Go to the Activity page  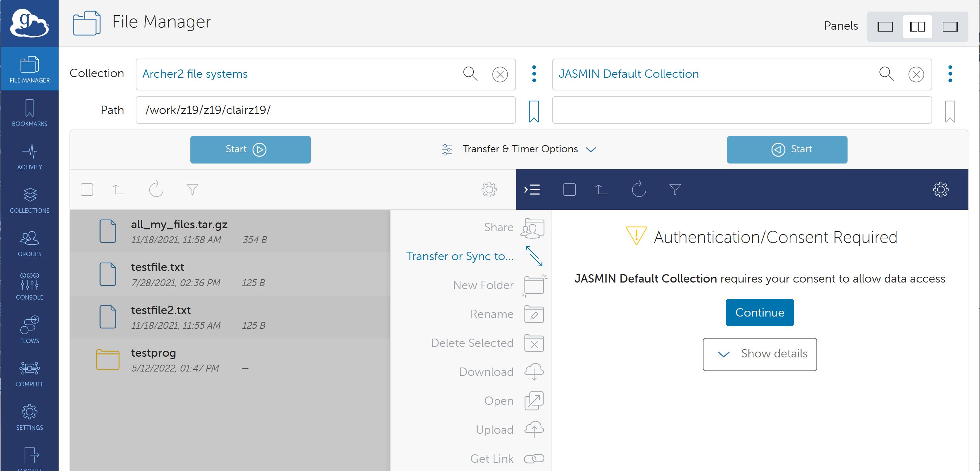29,156
